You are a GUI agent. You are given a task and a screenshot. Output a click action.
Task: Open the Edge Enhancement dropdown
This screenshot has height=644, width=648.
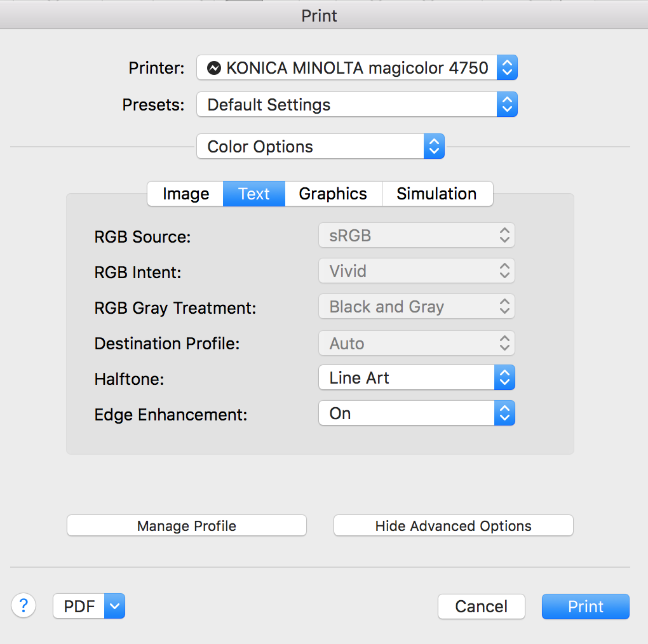[x=416, y=413]
